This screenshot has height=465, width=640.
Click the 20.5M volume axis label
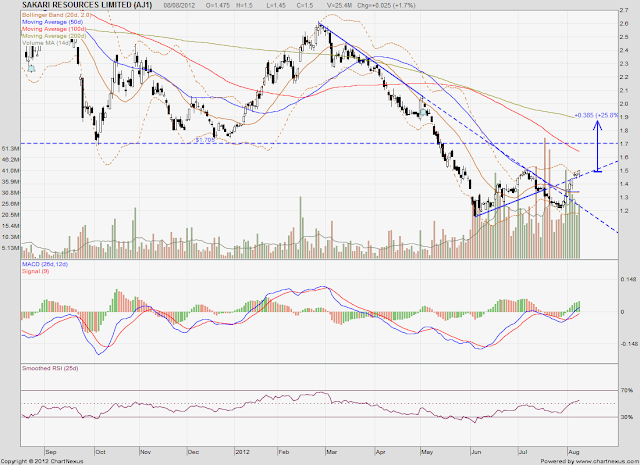11,215
